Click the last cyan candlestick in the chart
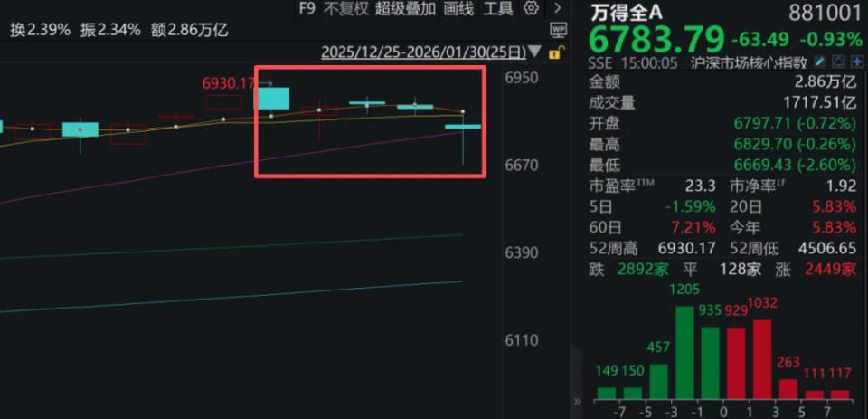The height and width of the screenshot is (419, 868). [x=462, y=127]
